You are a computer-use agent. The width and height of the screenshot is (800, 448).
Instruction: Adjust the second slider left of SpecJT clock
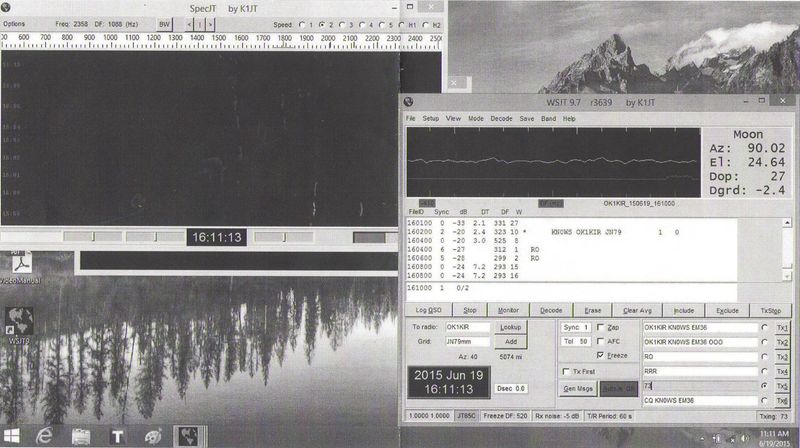pyautogui.click(x=155, y=237)
